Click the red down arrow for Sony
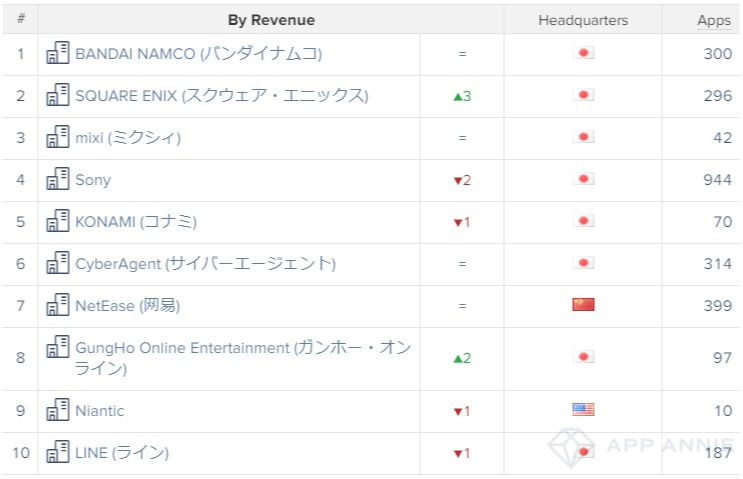The image size is (743, 479). [462, 180]
